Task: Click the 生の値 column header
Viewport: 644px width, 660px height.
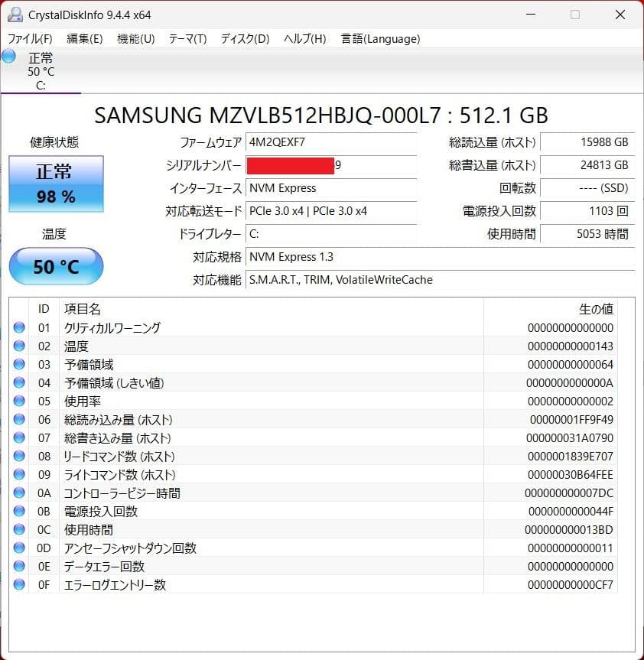Action: [597, 309]
